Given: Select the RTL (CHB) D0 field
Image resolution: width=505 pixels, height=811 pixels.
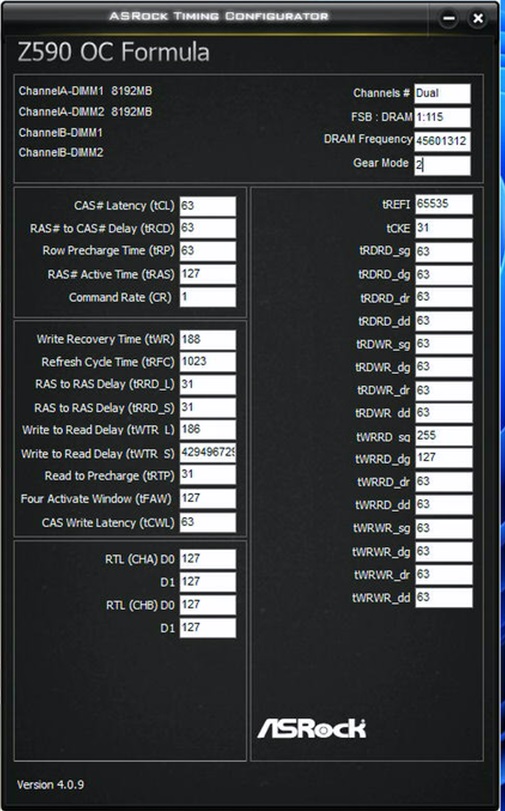Looking at the screenshot, I should tap(207, 605).
